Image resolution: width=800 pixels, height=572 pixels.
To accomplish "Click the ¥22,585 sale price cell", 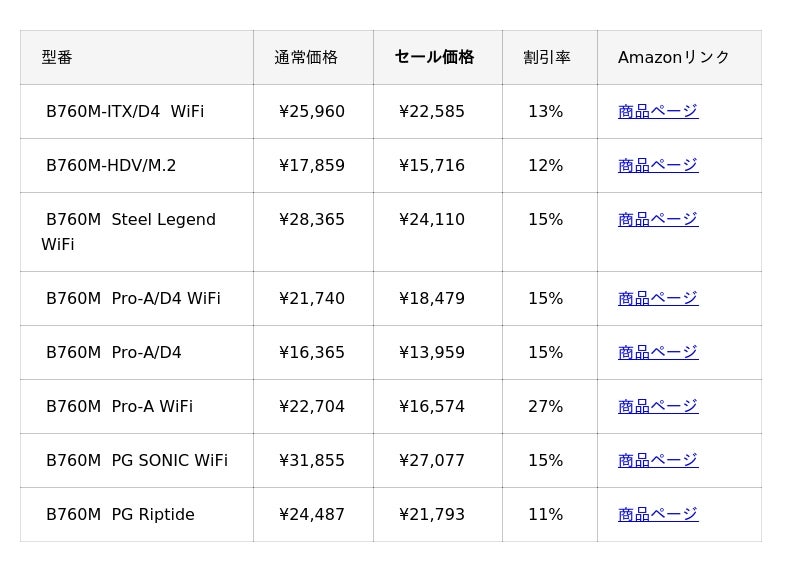I will 432,111.
